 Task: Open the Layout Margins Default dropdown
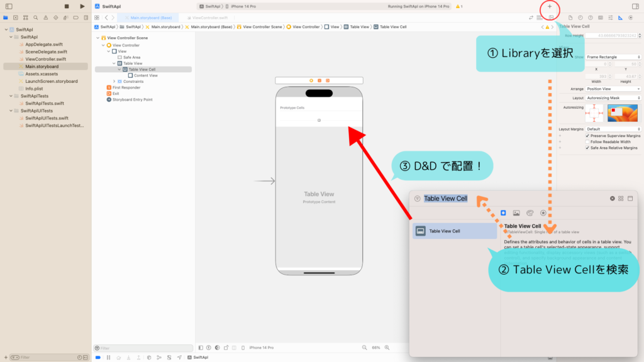click(x=613, y=129)
